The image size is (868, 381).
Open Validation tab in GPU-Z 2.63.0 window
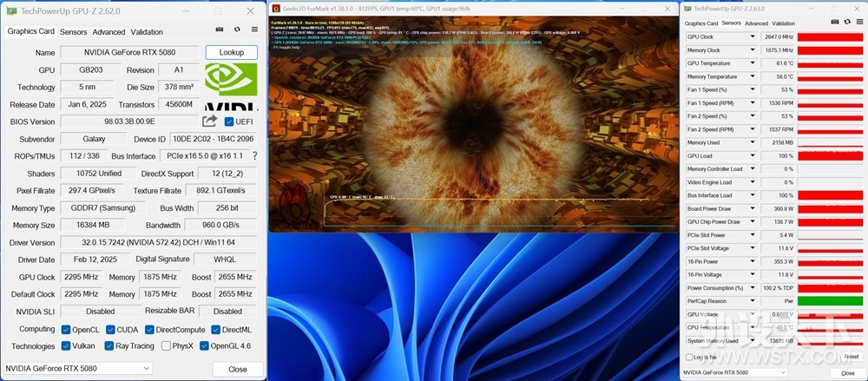[783, 23]
